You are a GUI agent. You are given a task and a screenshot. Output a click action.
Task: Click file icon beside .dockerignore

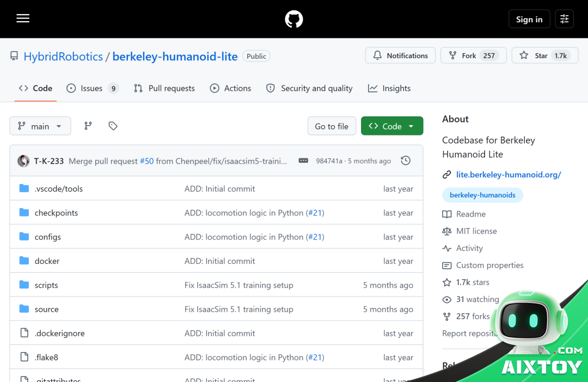(x=24, y=333)
